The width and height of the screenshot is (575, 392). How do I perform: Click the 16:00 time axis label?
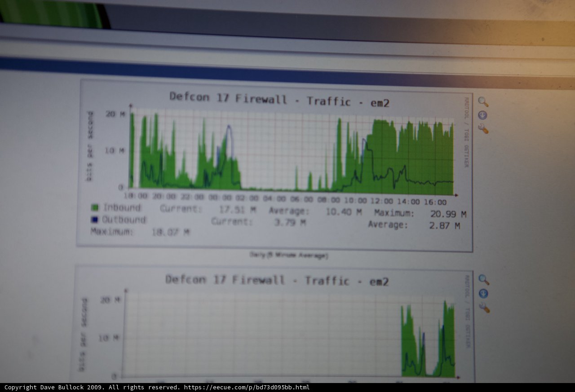point(435,202)
